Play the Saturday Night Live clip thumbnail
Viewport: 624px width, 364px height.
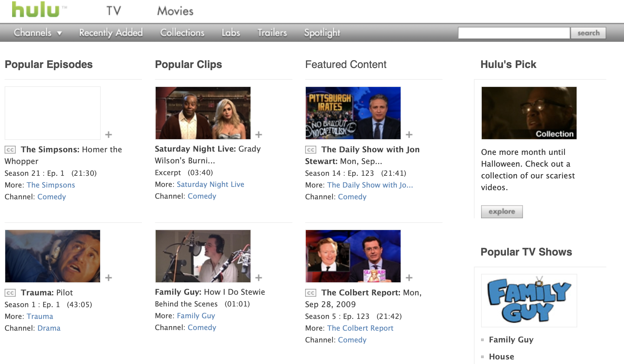coord(203,113)
